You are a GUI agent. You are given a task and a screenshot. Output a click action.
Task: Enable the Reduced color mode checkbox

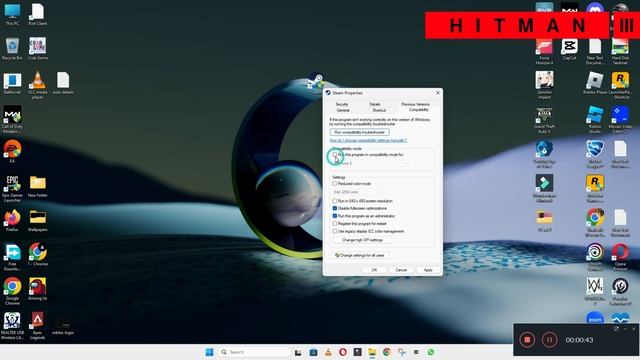point(335,184)
